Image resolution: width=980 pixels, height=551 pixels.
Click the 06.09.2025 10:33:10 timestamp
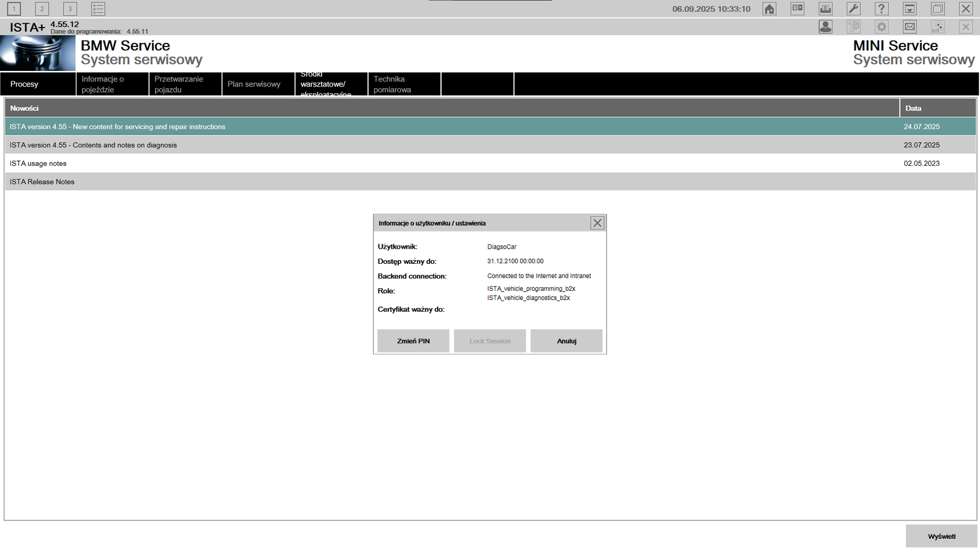pyautogui.click(x=711, y=9)
